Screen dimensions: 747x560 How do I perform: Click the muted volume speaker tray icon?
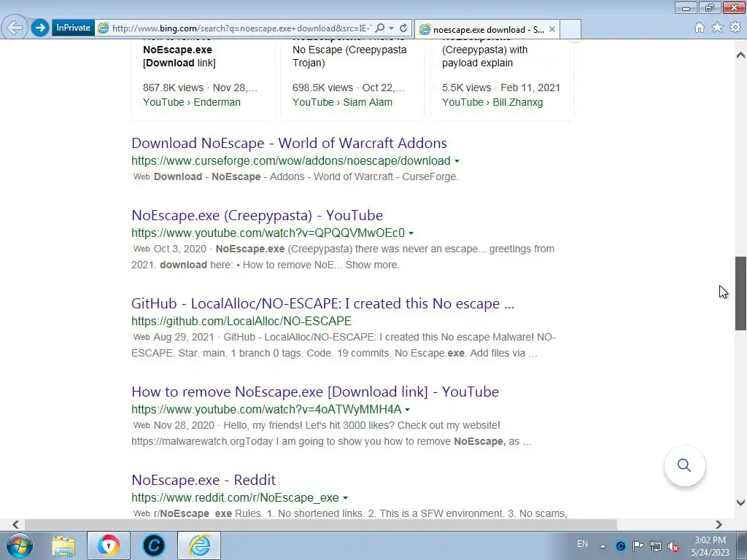[673, 546]
